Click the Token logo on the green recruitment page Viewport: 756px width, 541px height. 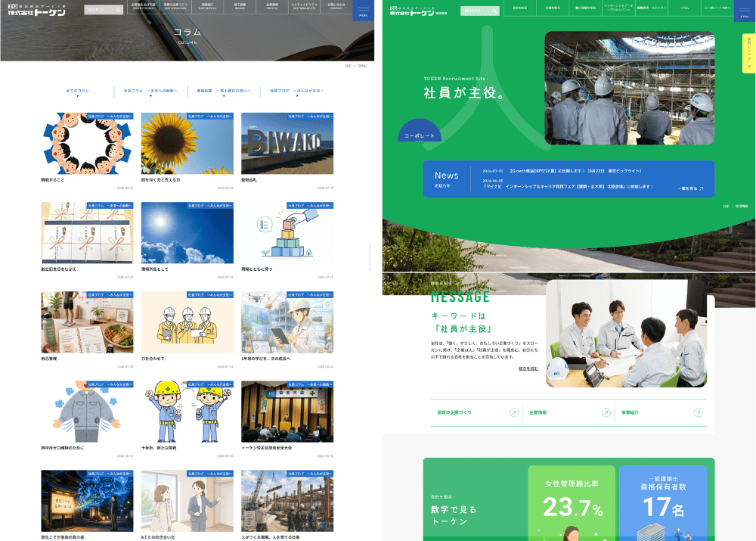pos(418,11)
